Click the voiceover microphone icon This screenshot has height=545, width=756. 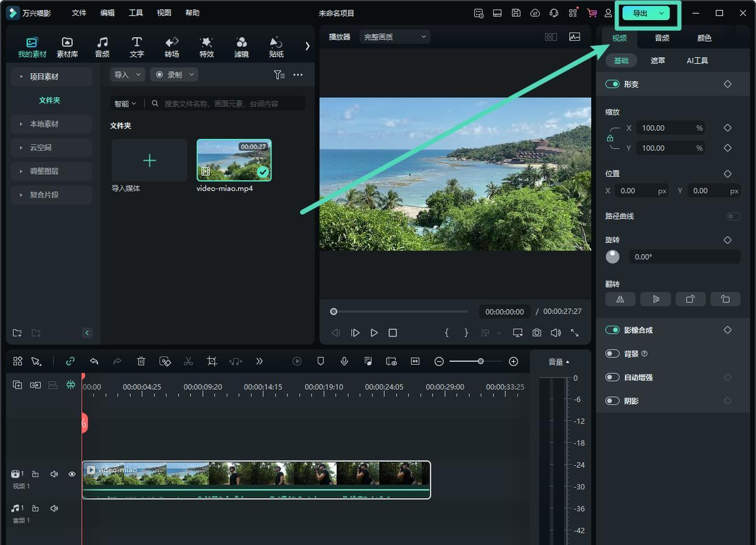(344, 361)
